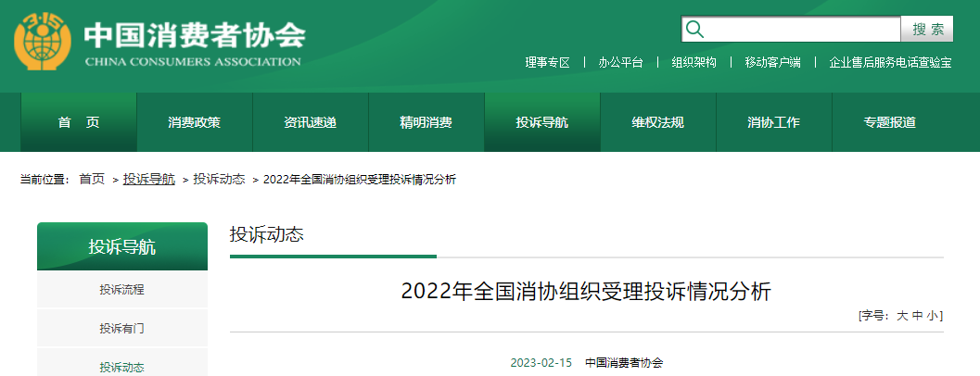This screenshot has height=376, width=980.
Task: Select the 首页 navigation tab
Action: click(x=79, y=122)
